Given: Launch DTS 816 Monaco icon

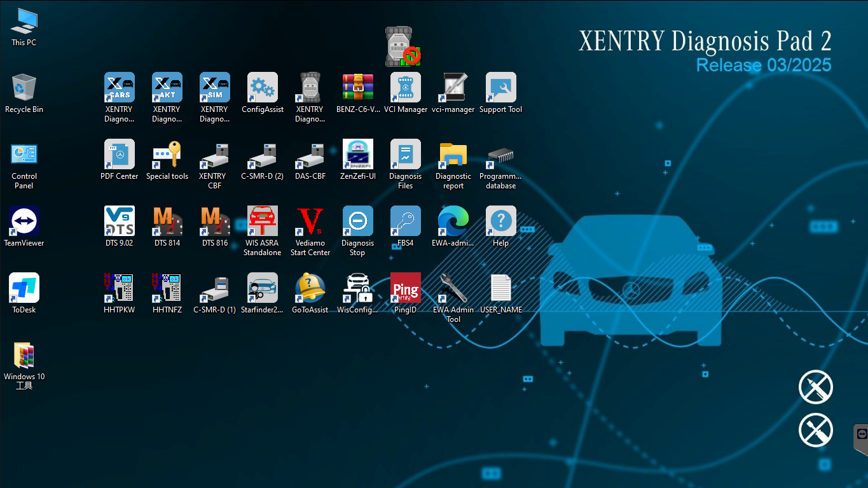Looking at the screenshot, I should (214, 221).
